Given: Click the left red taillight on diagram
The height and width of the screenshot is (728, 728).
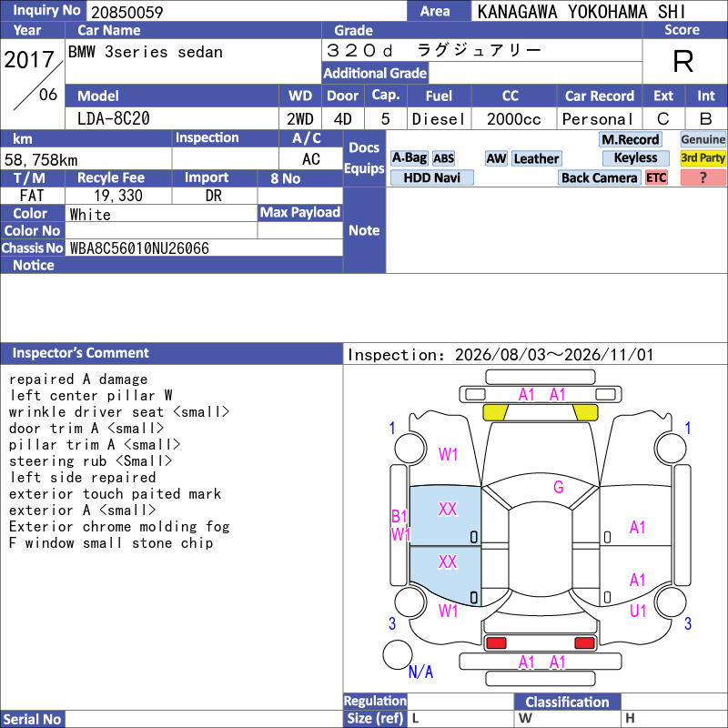Looking at the screenshot, I should 496,643.
